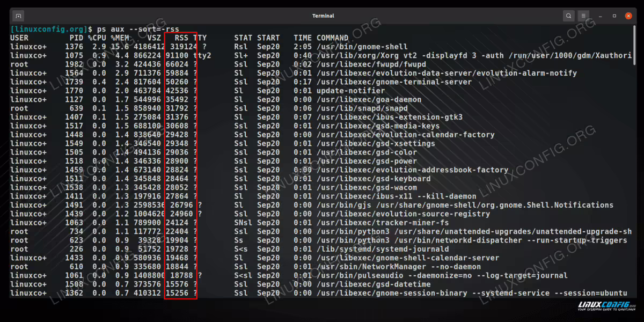Click the gsd-power command
The image size is (644, 322).
point(367,161)
